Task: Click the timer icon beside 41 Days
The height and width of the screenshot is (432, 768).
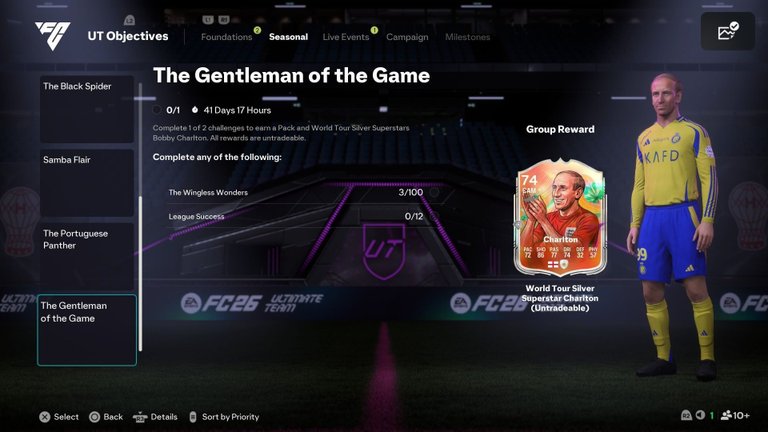Action: (195, 110)
